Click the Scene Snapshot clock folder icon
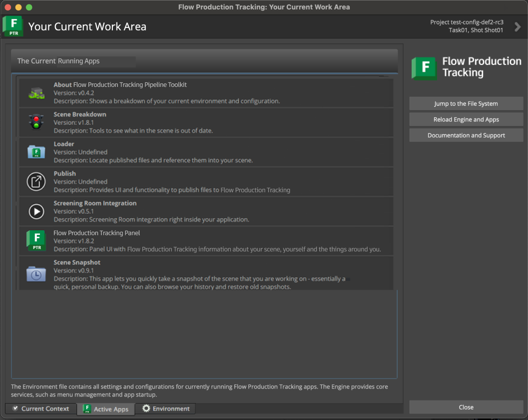 coord(36,274)
